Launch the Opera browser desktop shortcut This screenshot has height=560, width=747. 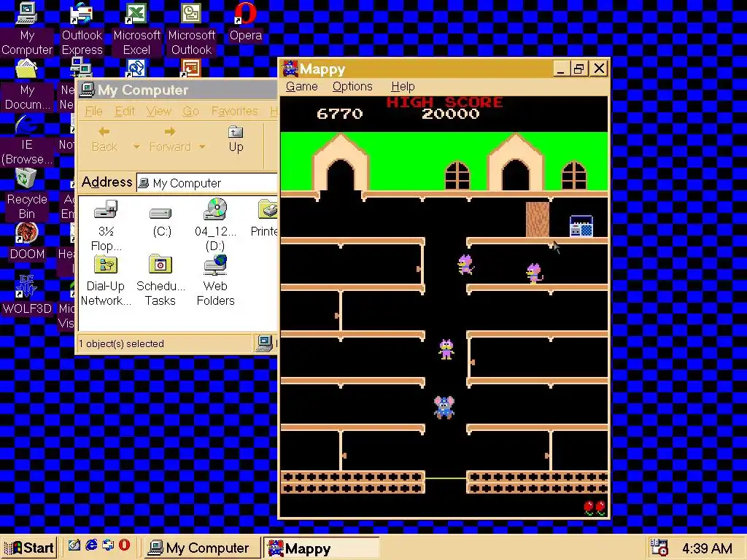point(246,22)
